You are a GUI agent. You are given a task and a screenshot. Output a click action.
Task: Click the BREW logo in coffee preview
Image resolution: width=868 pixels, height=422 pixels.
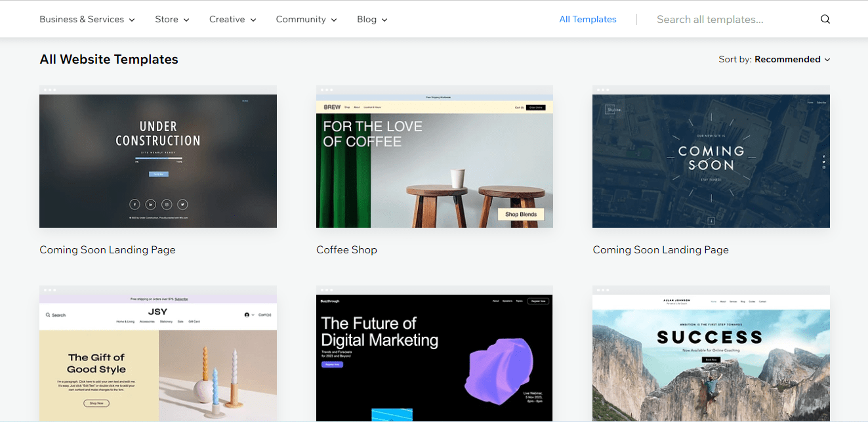[331, 106]
